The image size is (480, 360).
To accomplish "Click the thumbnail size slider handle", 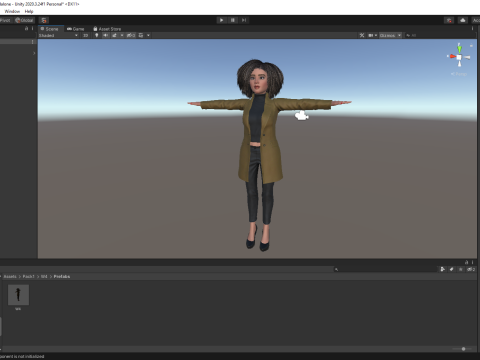I will [x=463, y=349].
